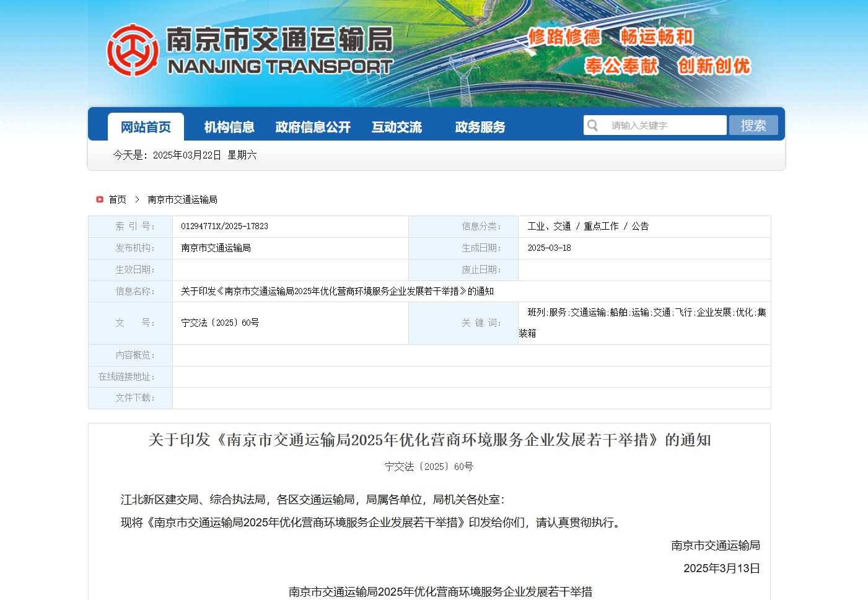Screen dimensions: 868x600
Task: Click the breadcrumb chevron arrow separator
Action: point(137,199)
